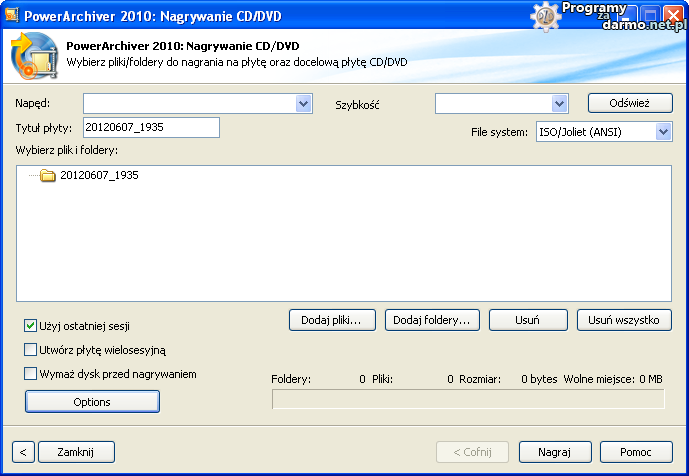
Task: Check Wymaż dysk przed nagrywaniem option
Action: point(31,374)
